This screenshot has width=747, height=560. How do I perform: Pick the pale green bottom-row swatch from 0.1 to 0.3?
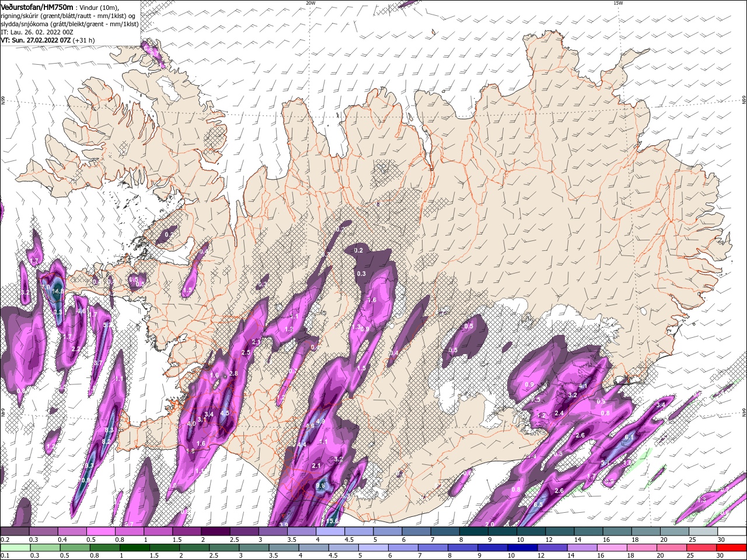tap(15, 548)
